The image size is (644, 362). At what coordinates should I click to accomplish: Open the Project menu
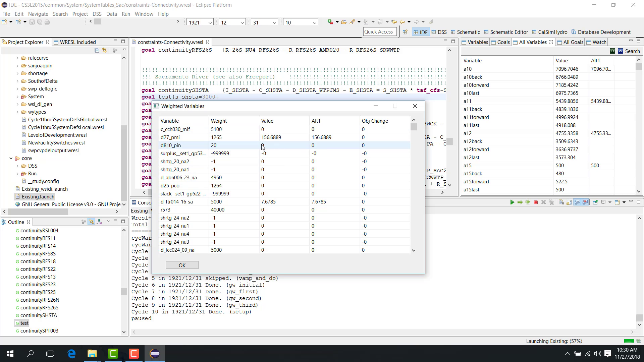click(80, 14)
